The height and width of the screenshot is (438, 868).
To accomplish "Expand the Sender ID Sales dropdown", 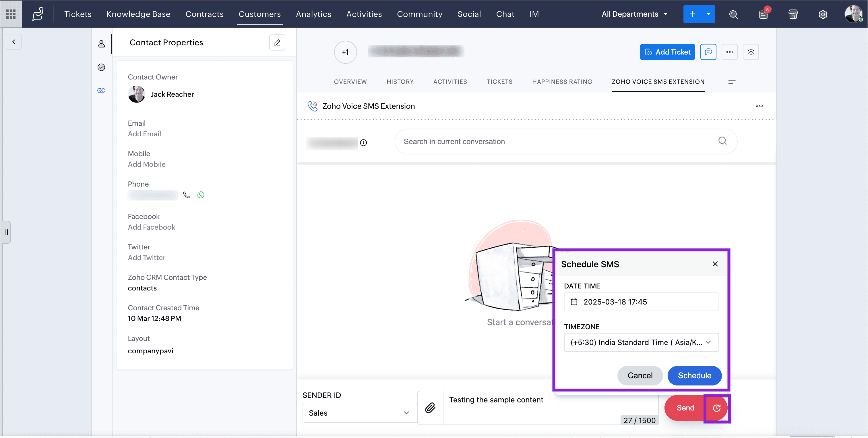I will coord(359,413).
